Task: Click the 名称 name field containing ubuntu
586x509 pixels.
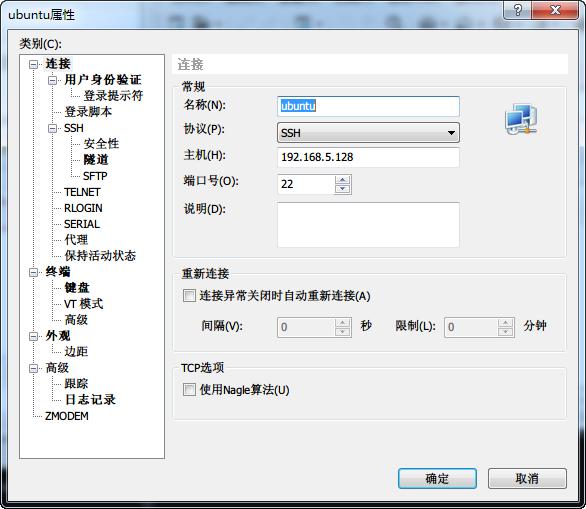Action: [x=368, y=106]
